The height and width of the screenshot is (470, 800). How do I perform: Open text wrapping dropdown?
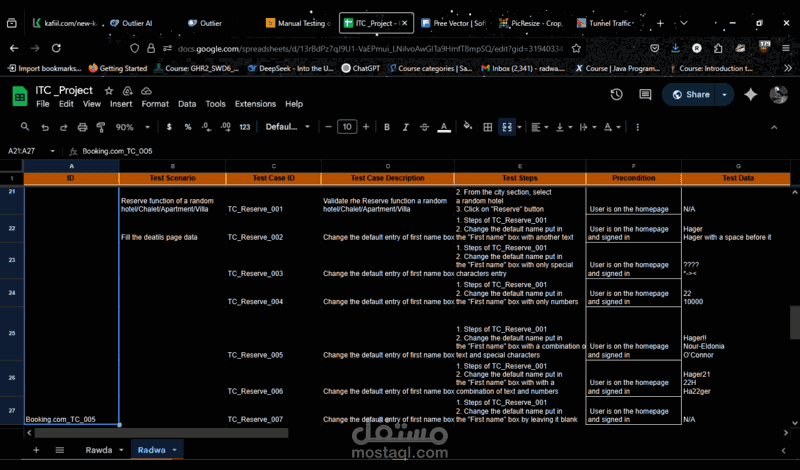click(x=587, y=127)
